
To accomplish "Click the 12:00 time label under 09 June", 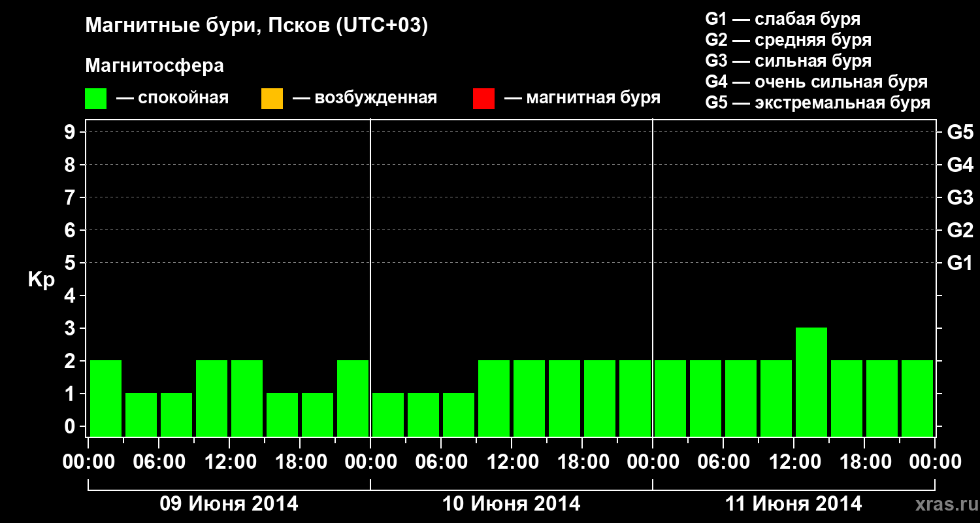I will 229,462.
